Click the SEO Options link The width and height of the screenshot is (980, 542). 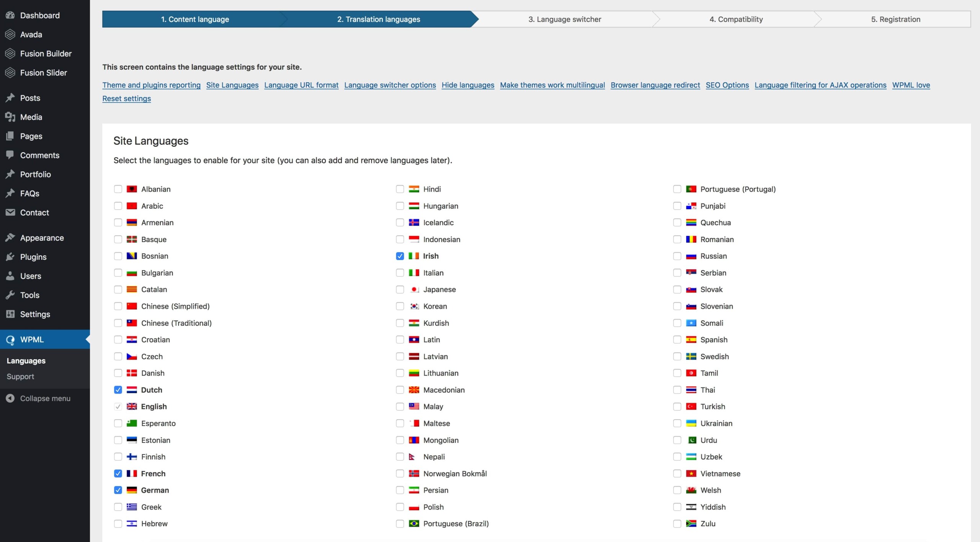coord(727,85)
